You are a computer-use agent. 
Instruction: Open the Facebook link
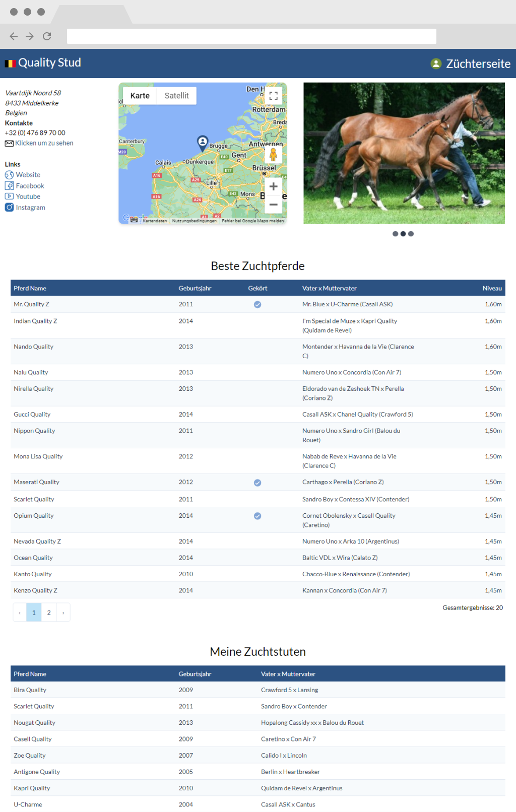click(30, 186)
